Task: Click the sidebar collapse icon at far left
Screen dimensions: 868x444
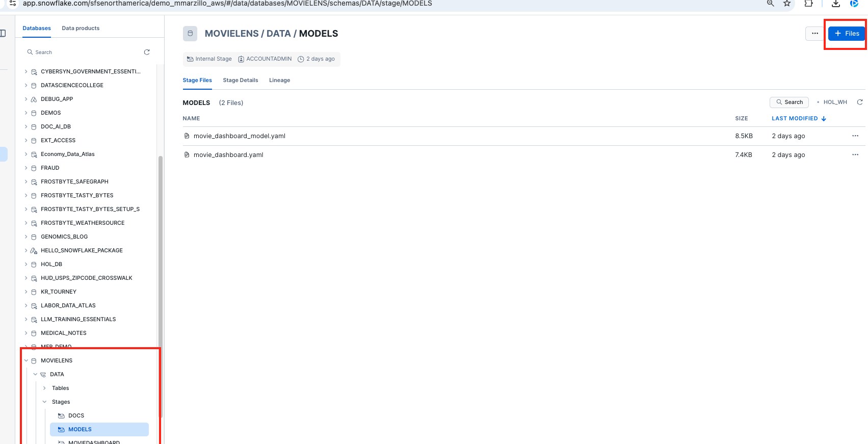Action: [3, 33]
